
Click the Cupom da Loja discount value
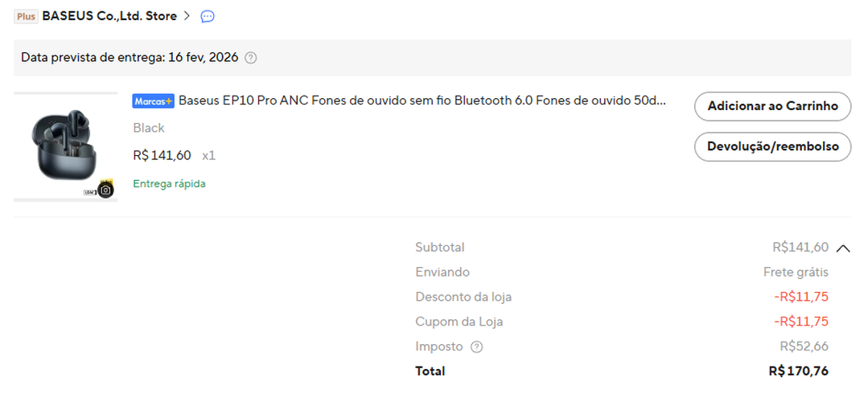click(801, 322)
